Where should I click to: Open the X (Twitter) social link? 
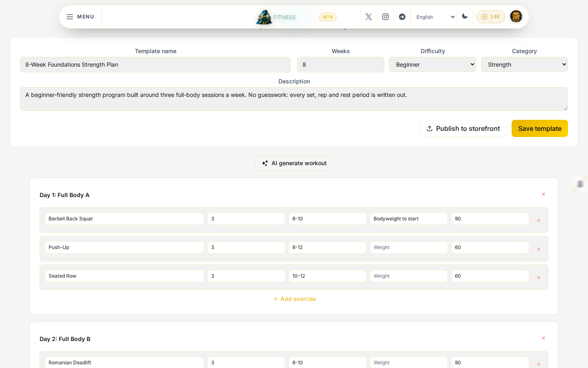click(x=369, y=17)
